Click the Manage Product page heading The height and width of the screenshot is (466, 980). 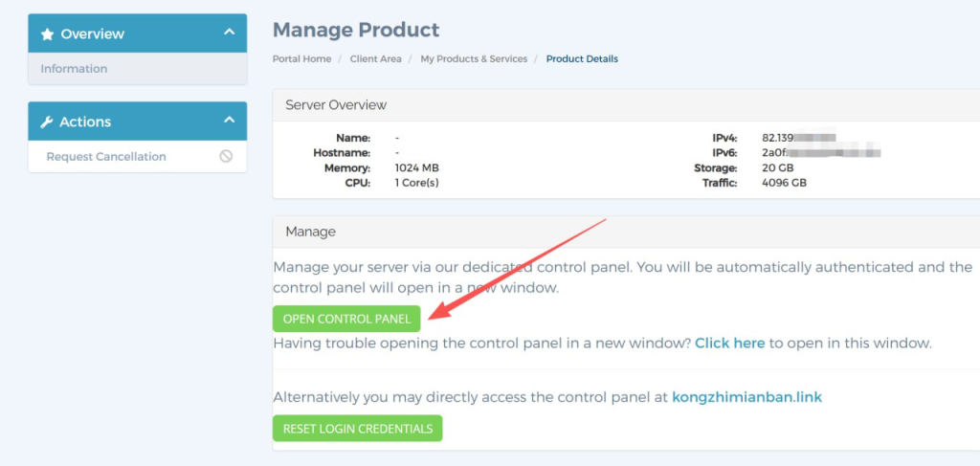coord(356,30)
